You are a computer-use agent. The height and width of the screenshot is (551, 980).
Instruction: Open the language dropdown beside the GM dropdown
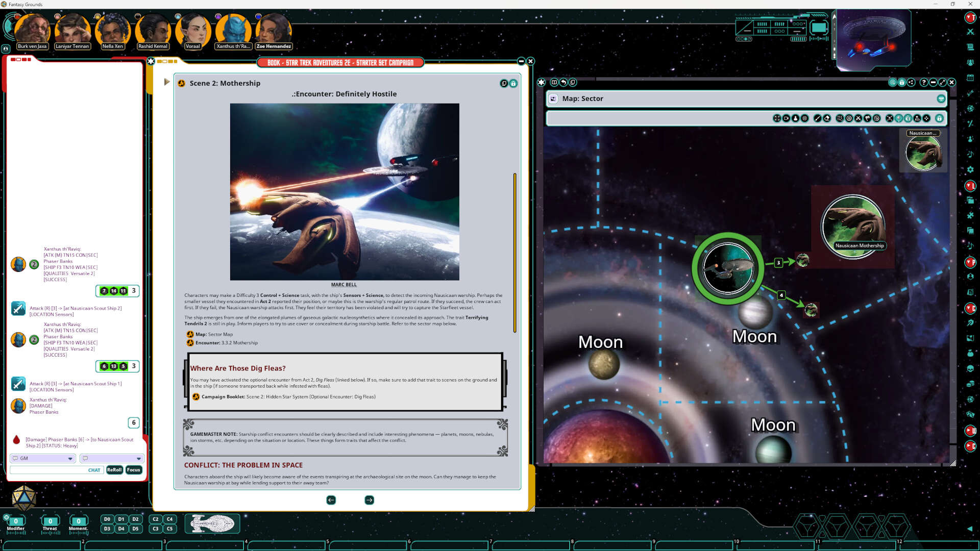click(111, 458)
